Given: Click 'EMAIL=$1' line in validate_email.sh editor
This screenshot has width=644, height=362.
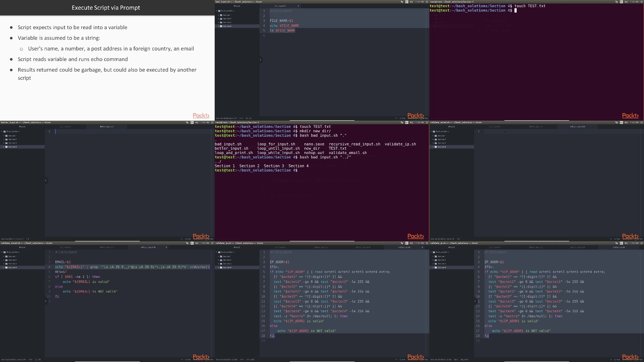Looking at the screenshot, I should (63, 262).
